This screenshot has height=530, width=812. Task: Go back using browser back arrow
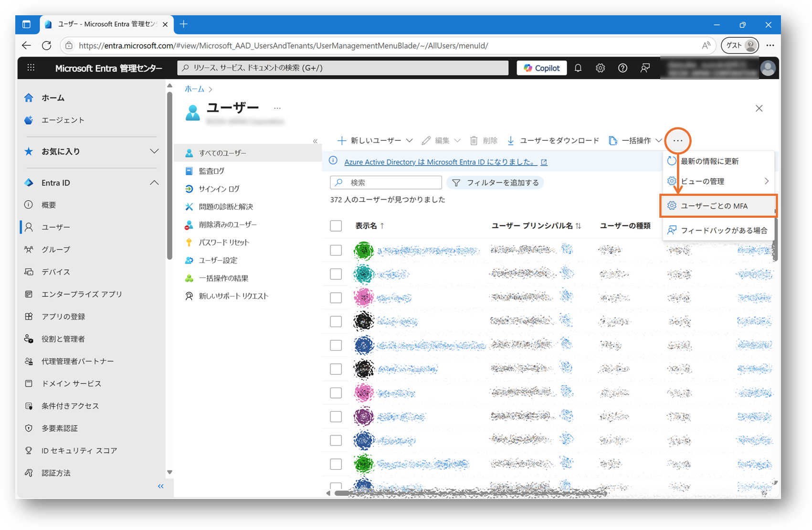click(26, 45)
